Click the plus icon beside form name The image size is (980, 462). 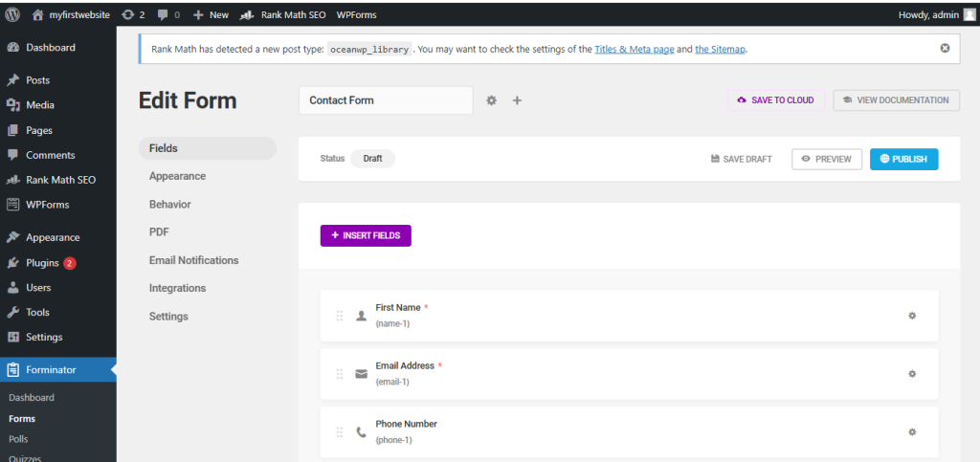[x=517, y=100]
